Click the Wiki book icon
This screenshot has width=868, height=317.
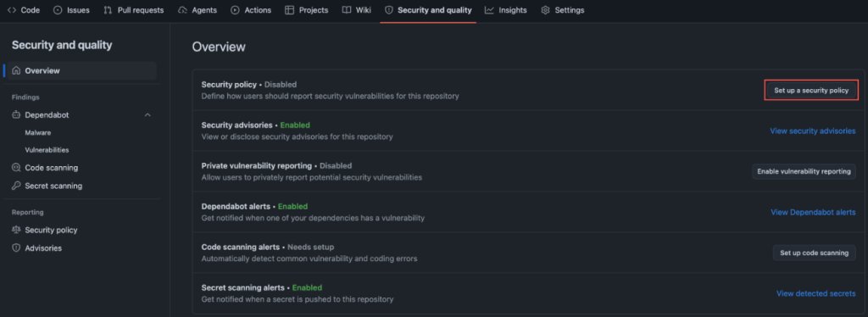[347, 10]
